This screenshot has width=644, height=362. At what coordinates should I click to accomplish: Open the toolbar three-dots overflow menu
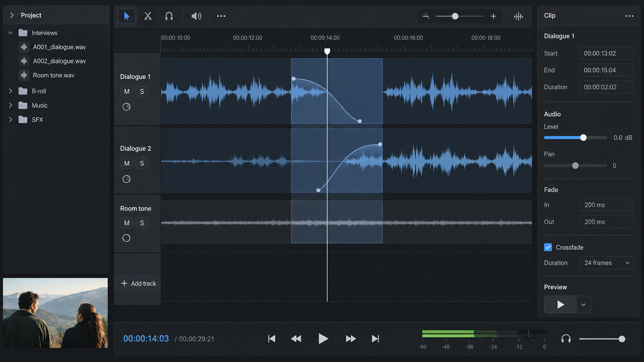pos(221,16)
